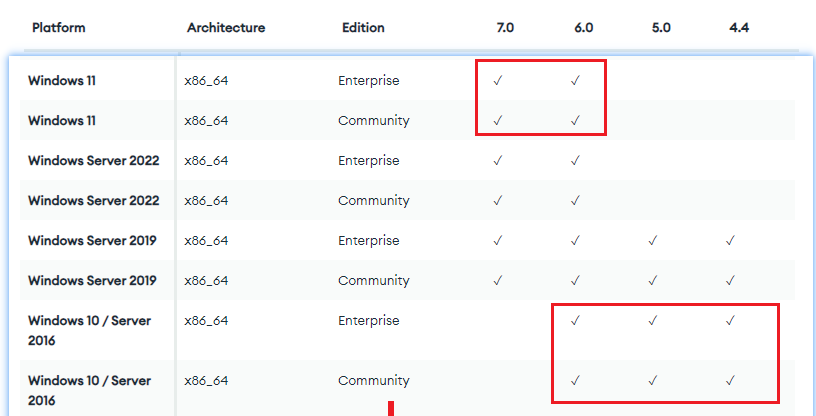Click Community edition cell for Windows 11
Screen dimensions: 816x416
pyautogui.click(x=374, y=121)
